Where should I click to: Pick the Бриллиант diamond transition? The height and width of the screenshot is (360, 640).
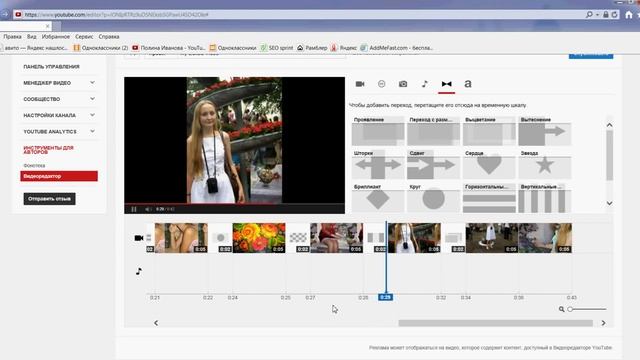click(x=378, y=198)
